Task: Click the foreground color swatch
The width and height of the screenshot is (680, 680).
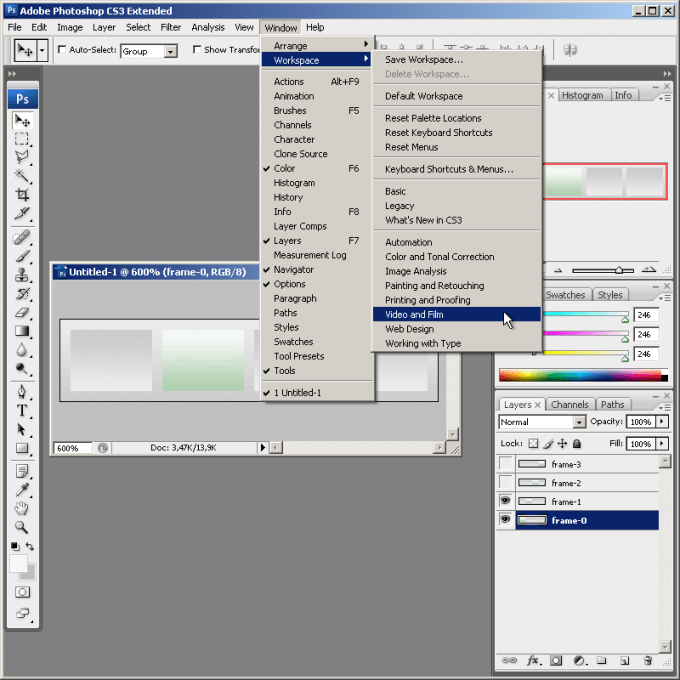Action: [18, 563]
